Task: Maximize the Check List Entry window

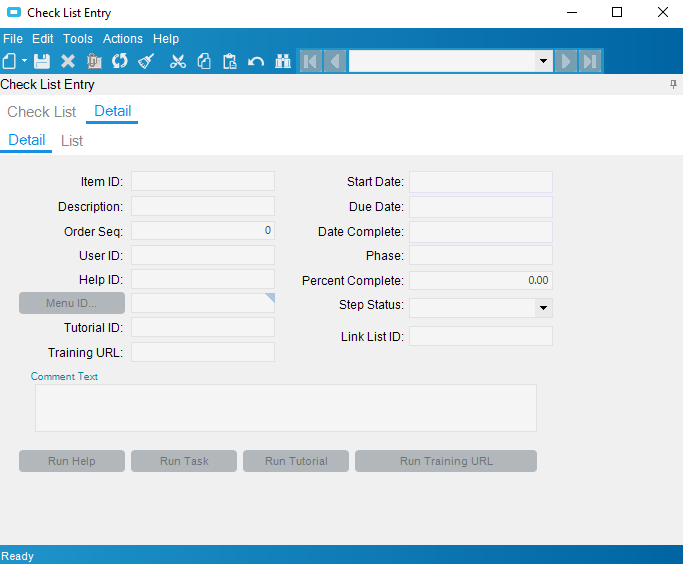Action: pyautogui.click(x=617, y=13)
